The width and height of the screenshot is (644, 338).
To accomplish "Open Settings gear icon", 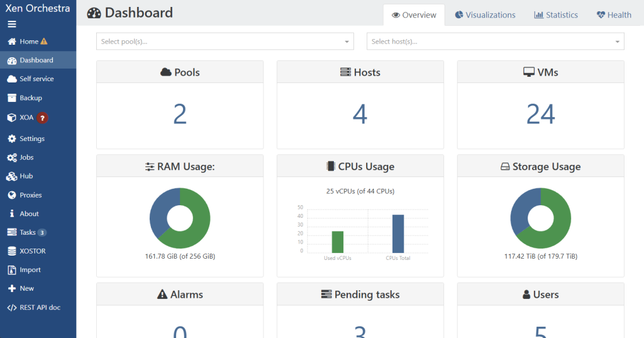I will 12,138.
